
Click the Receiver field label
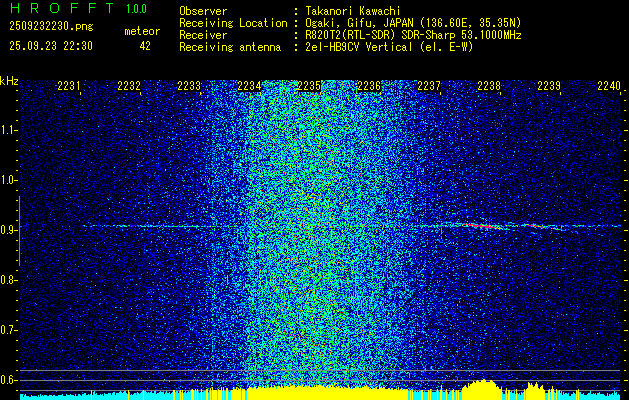(x=203, y=35)
